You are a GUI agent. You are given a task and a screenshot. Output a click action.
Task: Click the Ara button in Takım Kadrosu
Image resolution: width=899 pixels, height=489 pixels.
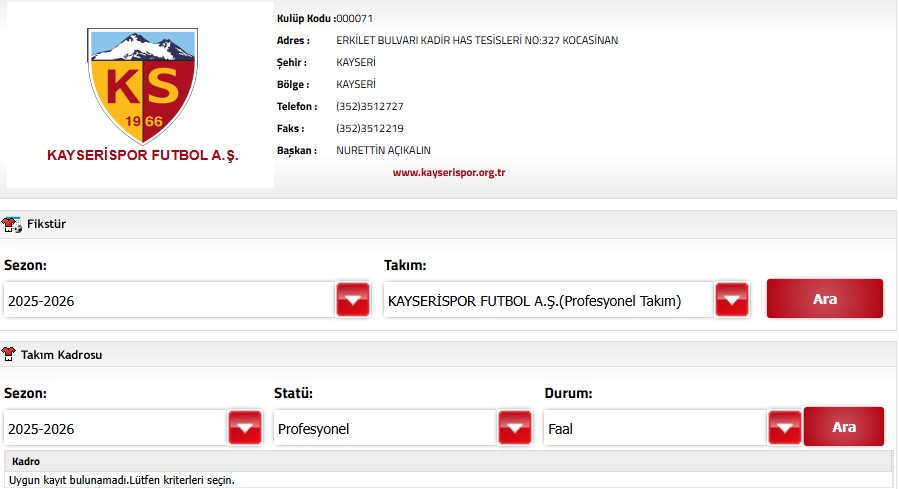click(x=844, y=427)
